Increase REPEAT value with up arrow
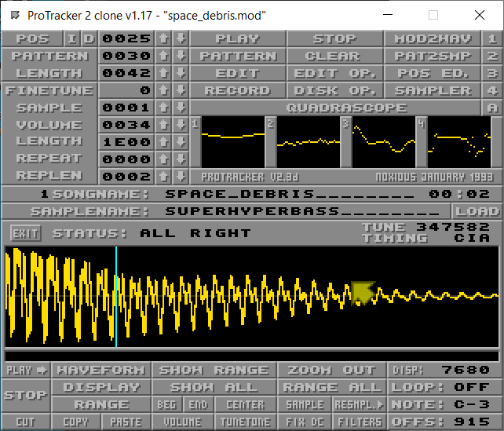The height and width of the screenshot is (431, 504). [x=163, y=159]
